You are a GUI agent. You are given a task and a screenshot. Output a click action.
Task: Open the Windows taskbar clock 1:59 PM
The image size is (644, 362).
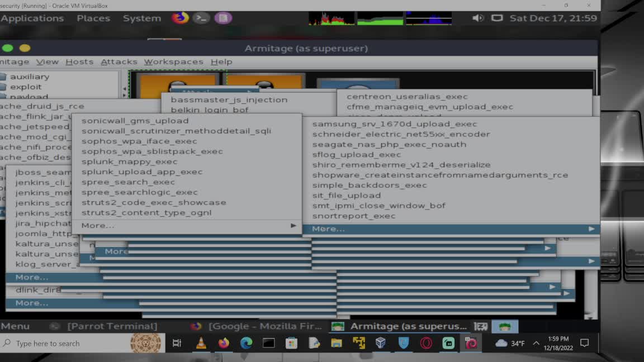point(558,343)
